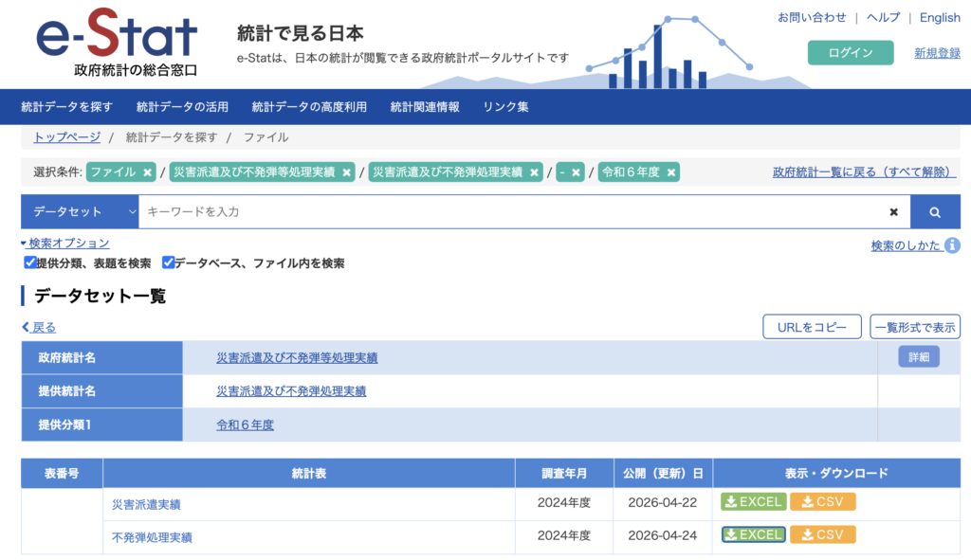Switch language to English

(x=940, y=18)
